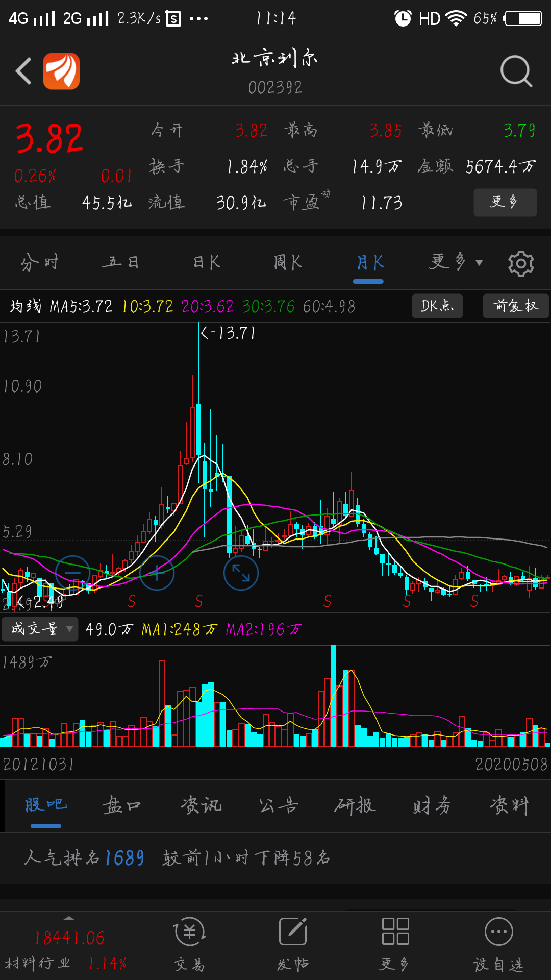Tap the MA1:248万 volume average text
The width and height of the screenshot is (551, 980).
click(180, 629)
